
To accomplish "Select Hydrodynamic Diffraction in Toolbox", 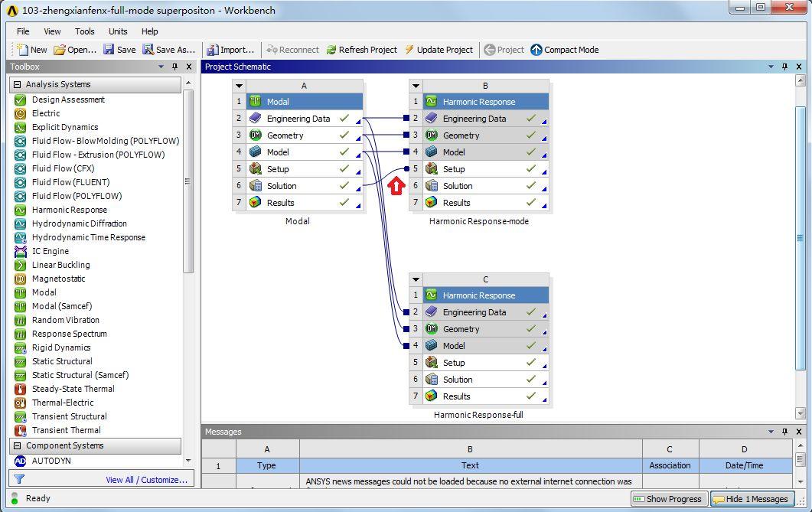I will (x=80, y=223).
